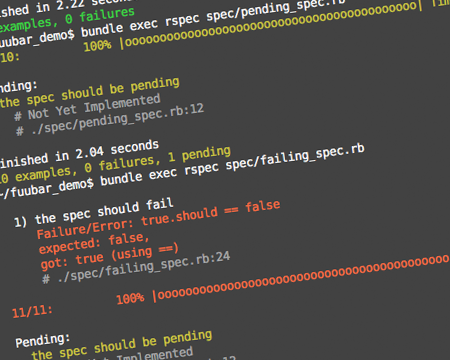The height and width of the screenshot is (360, 450).
Task: Click the "Pending:" heading near the bottom
Action: tap(43, 340)
